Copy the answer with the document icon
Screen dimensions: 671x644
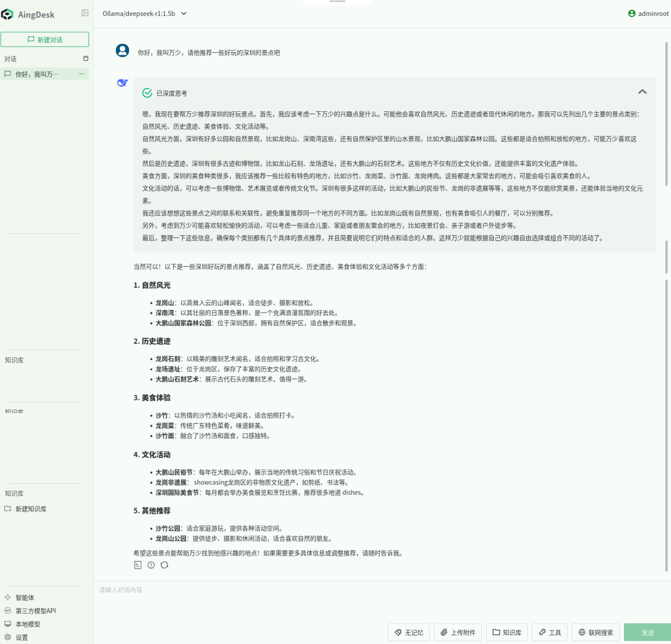click(138, 565)
